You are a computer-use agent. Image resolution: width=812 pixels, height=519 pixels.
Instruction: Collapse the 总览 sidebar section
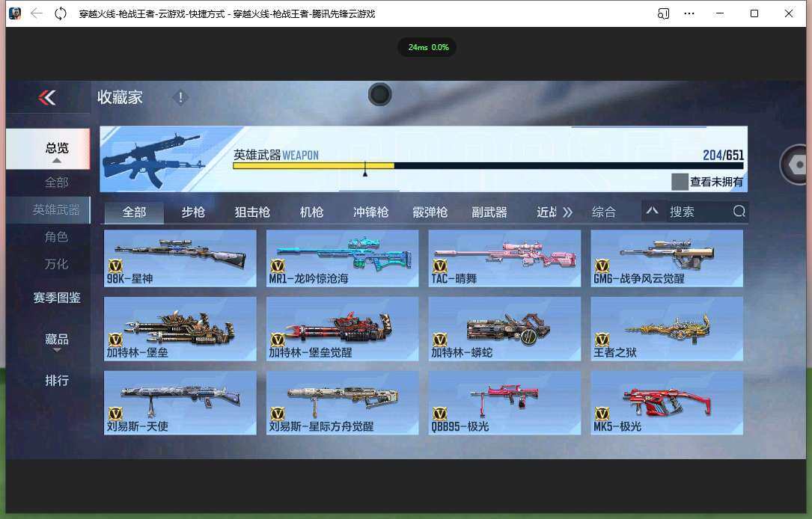(56, 161)
